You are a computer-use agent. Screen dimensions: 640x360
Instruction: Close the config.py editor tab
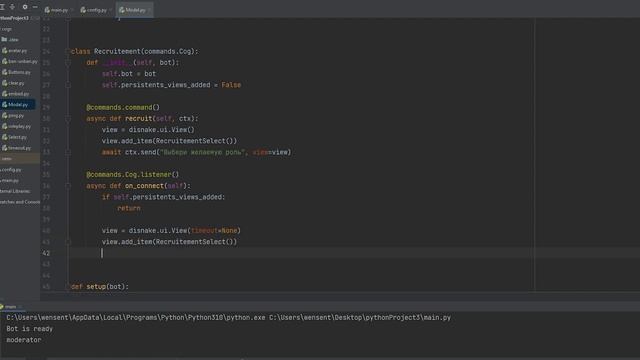coord(111,10)
